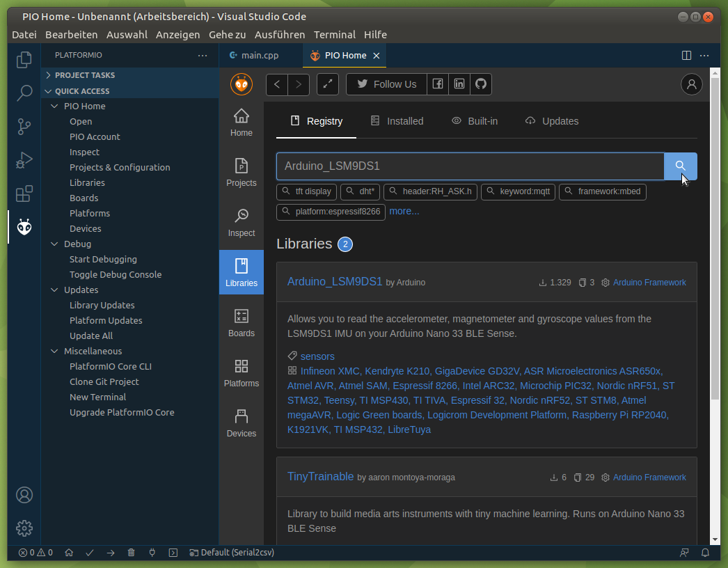
Task: Collapse the Updates tree node
Action: click(x=54, y=290)
